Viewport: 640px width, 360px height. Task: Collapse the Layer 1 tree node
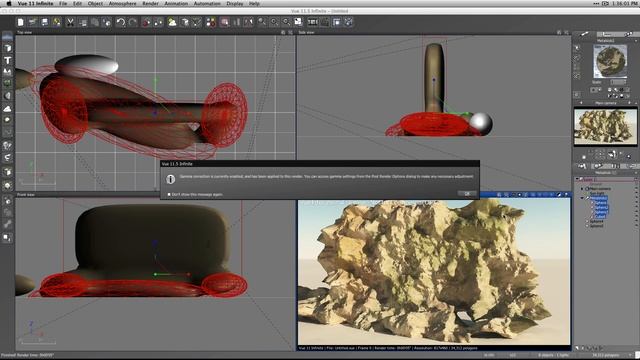point(577,179)
